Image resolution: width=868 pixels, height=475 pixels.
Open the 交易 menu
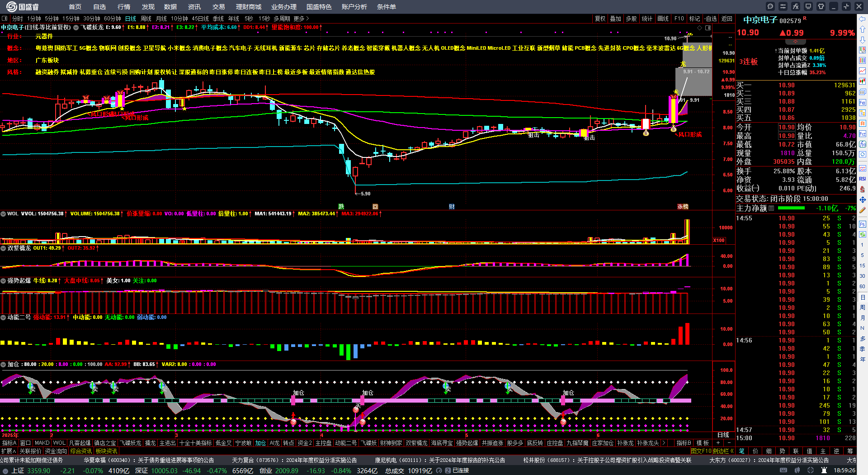(x=219, y=7)
